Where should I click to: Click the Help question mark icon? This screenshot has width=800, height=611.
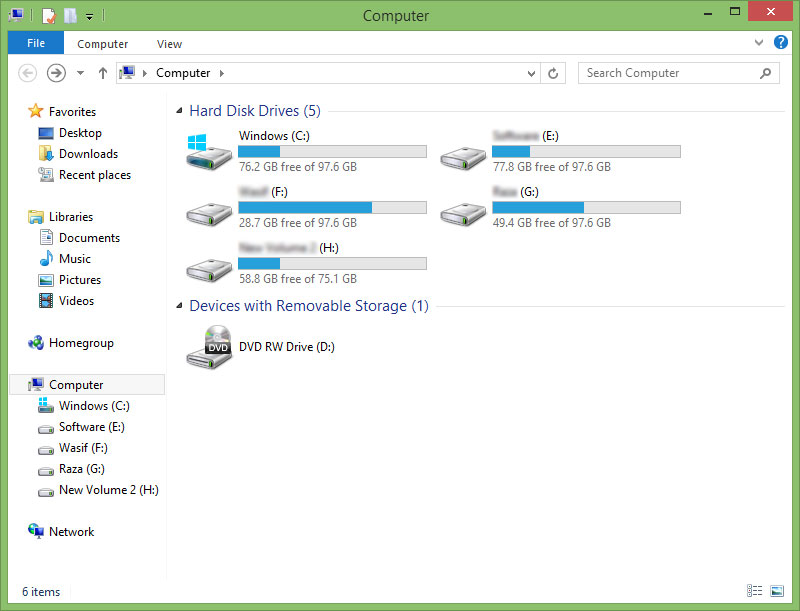click(781, 42)
